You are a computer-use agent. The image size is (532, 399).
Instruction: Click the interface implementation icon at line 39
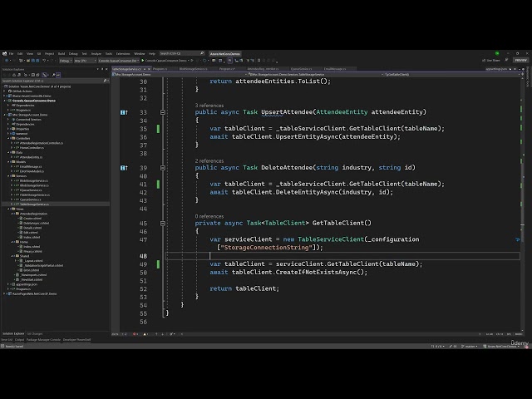click(x=124, y=168)
